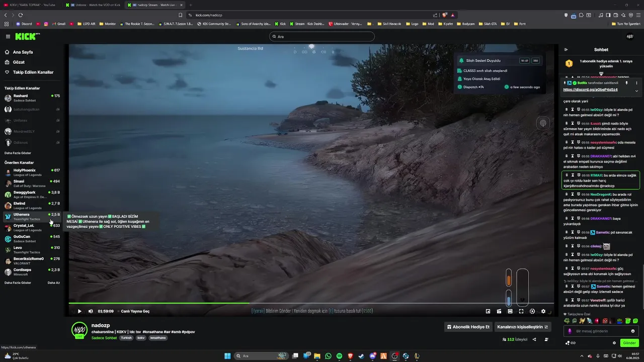The width and height of the screenshot is (644, 362).
Task: Open Gözat browse page
Action: (19, 62)
